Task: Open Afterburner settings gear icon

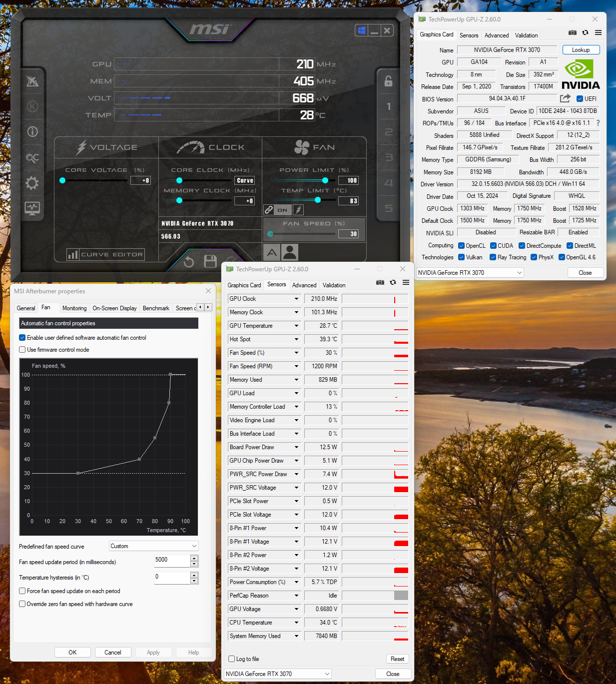Action: click(x=32, y=183)
